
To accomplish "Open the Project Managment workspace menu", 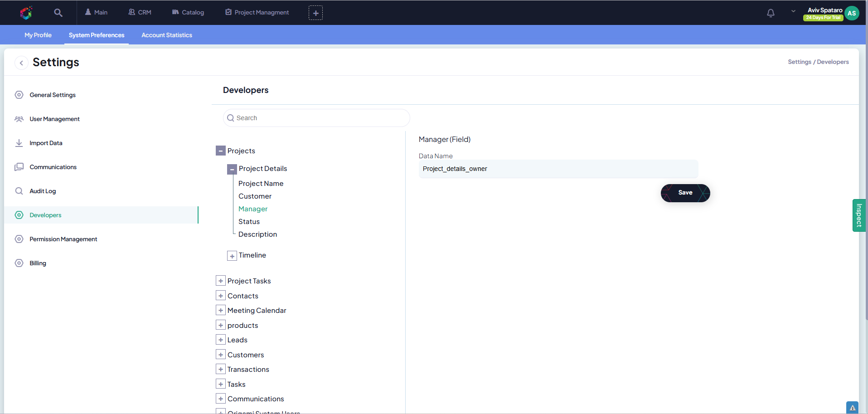I will (x=257, y=12).
